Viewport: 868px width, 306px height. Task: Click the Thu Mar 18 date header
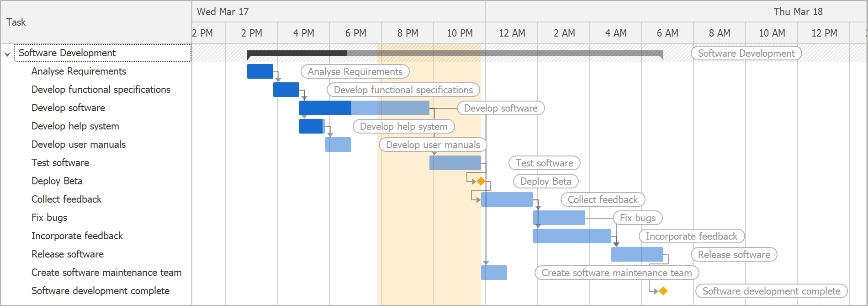(x=798, y=11)
